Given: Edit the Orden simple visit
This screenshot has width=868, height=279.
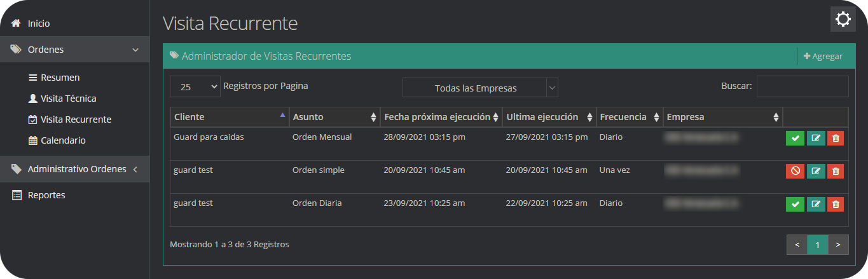Looking at the screenshot, I should [816, 171].
